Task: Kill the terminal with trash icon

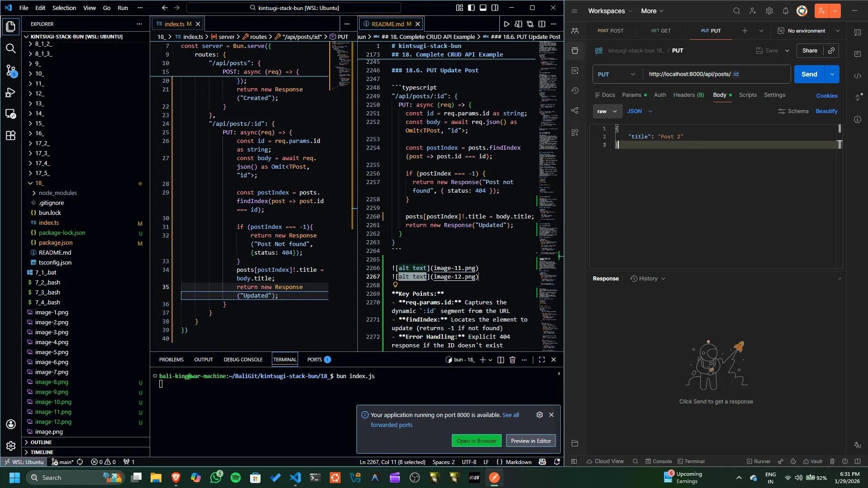Action: click(512, 360)
